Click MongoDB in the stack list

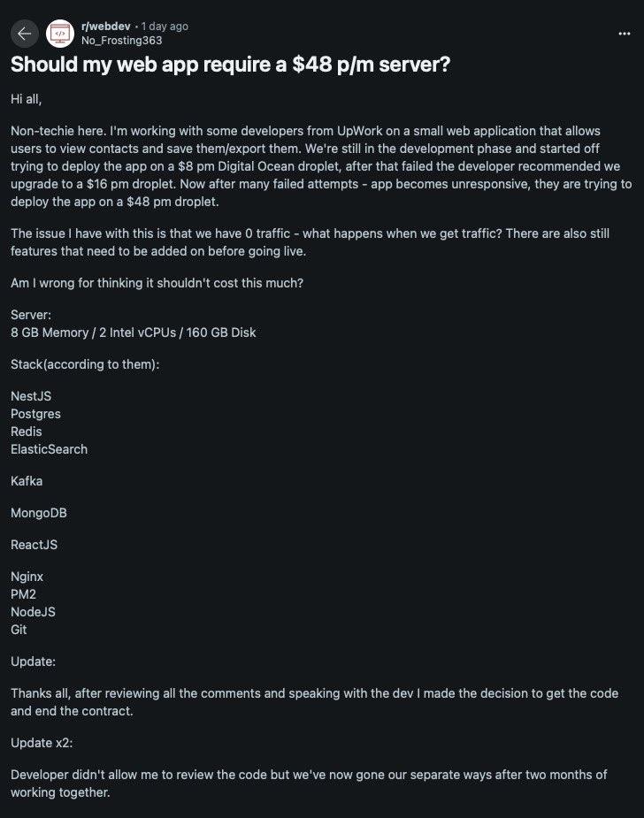click(x=39, y=512)
